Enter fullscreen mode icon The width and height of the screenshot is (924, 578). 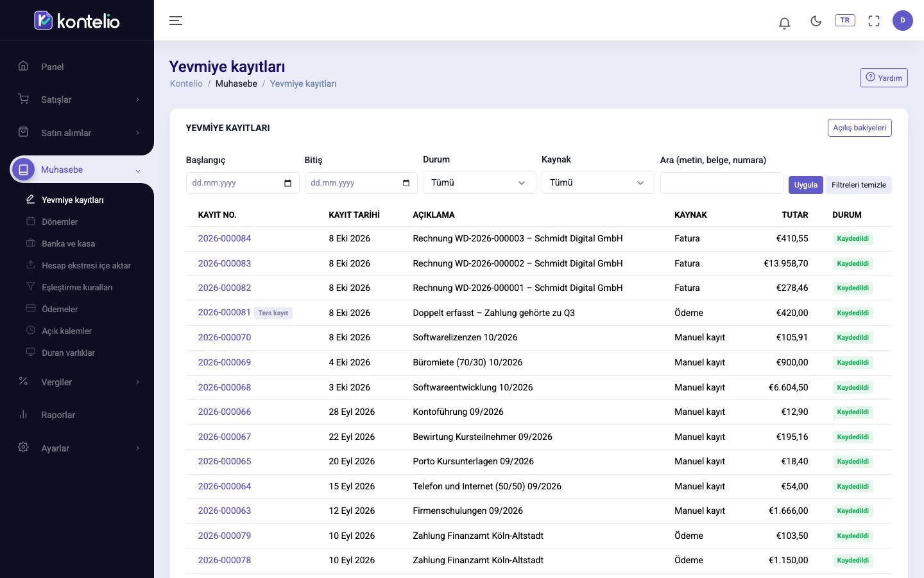pos(874,21)
